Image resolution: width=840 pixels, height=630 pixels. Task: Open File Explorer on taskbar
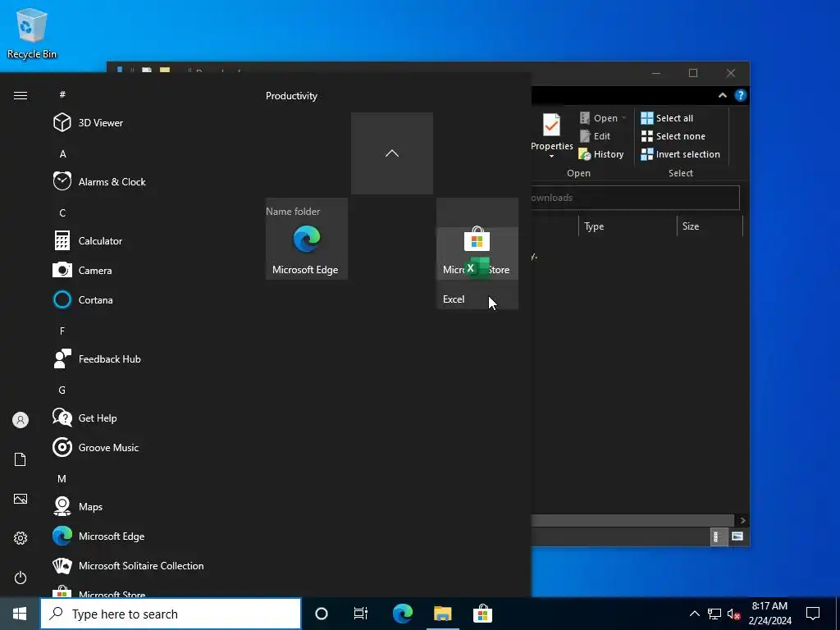pyautogui.click(x=442, y=614)
